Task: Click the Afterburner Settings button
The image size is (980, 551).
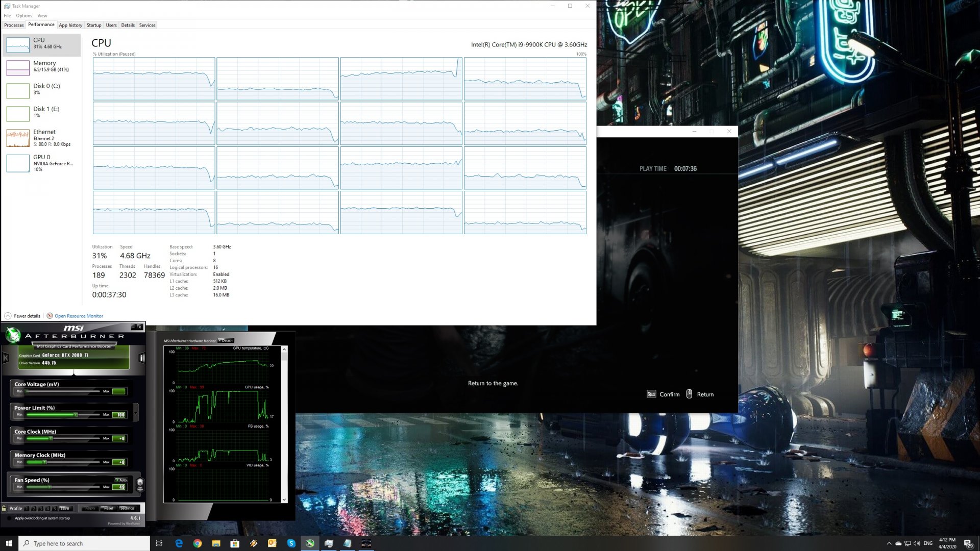Action: tap(127, 508)
